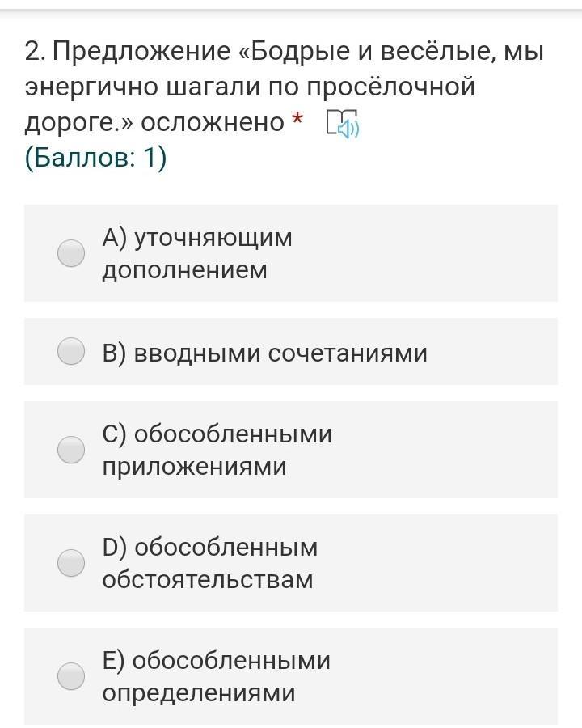This screenshot has height=728, width=582.
Task: Click the label «обособленными приложениями»
Action: tap(217, 451)
